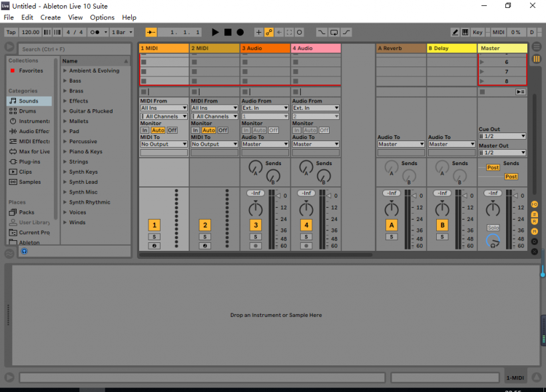Click the Hide Browser triangle icon
Viewport: 546px width, 392px height.
pos(9,47)
